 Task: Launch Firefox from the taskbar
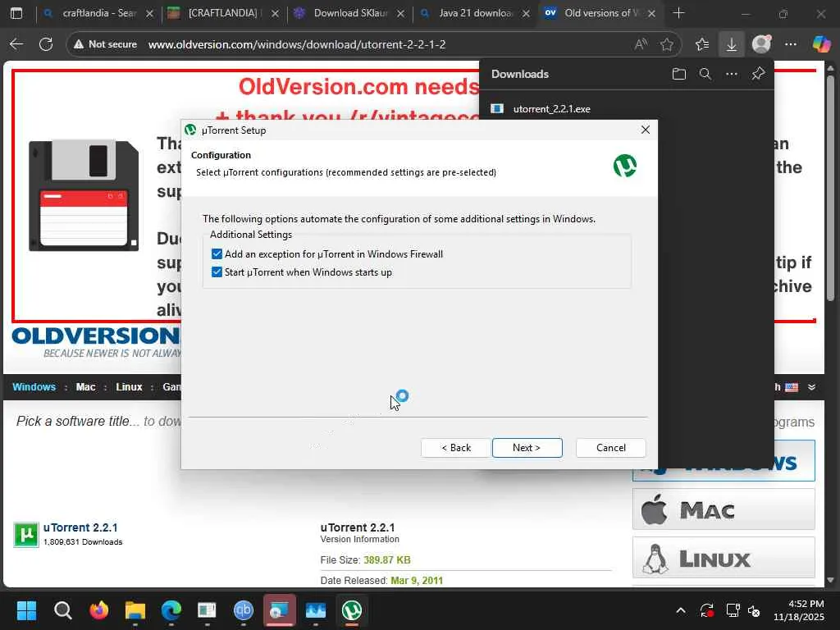pos(99,610)
